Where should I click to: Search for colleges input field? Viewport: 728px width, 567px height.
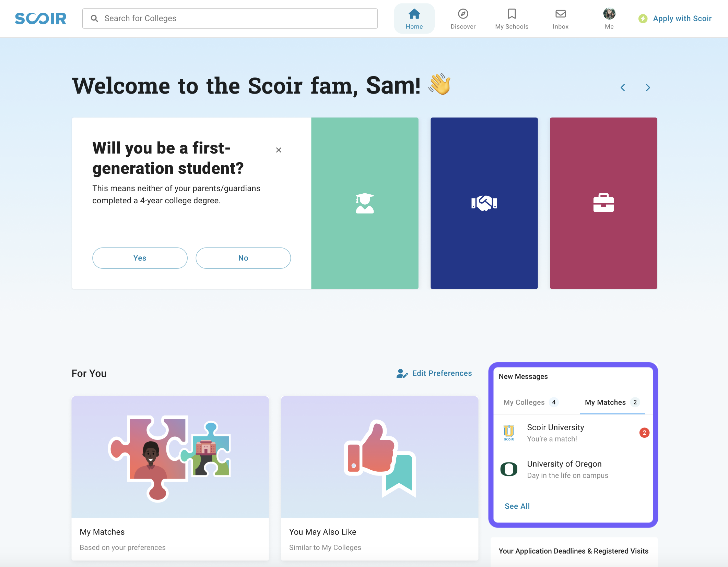click(x=230, y=18)
